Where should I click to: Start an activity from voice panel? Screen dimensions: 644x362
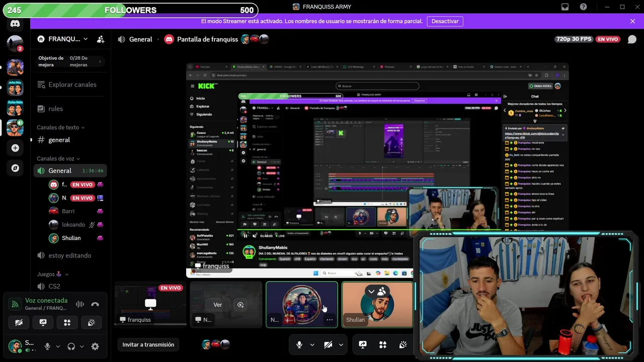pos(67,322)
